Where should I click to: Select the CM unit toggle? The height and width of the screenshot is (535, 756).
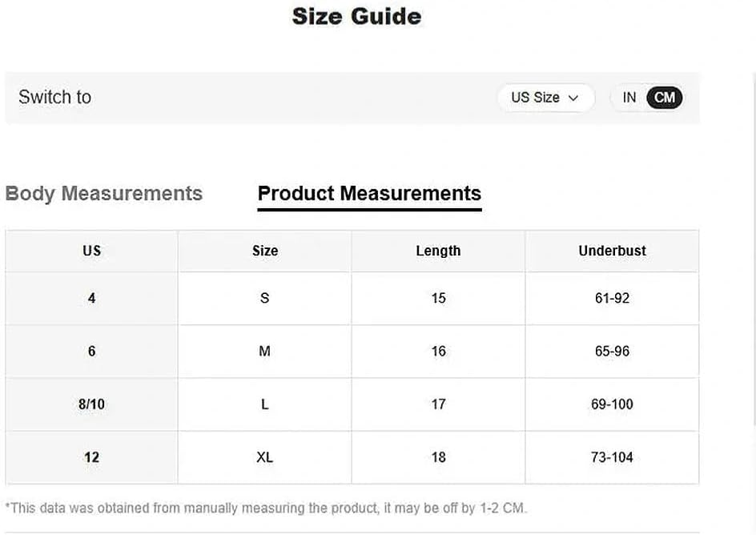[665, 98]
